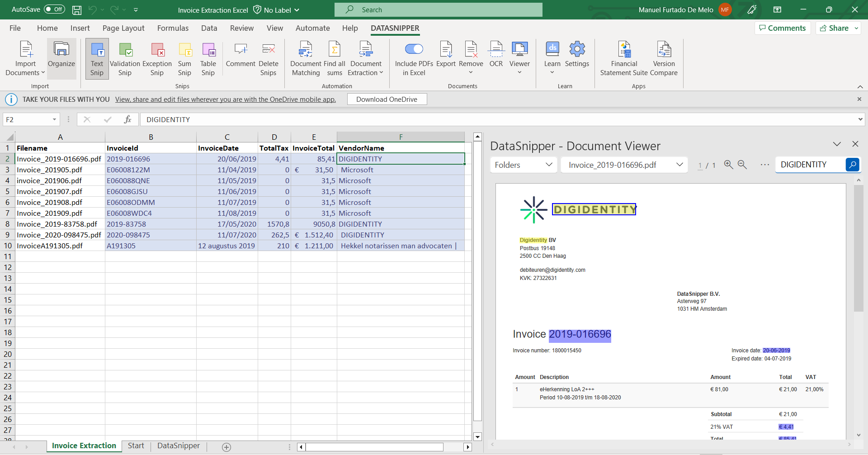Image resolution: width=868 pixels, height=455 pixels.
Task: Open the Learn menu
Action: (552, 57)
